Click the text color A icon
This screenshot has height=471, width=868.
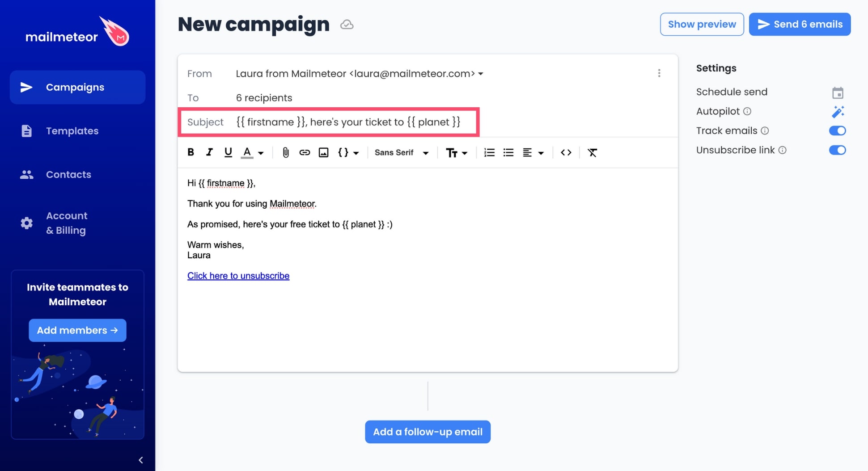coord(247,152)
